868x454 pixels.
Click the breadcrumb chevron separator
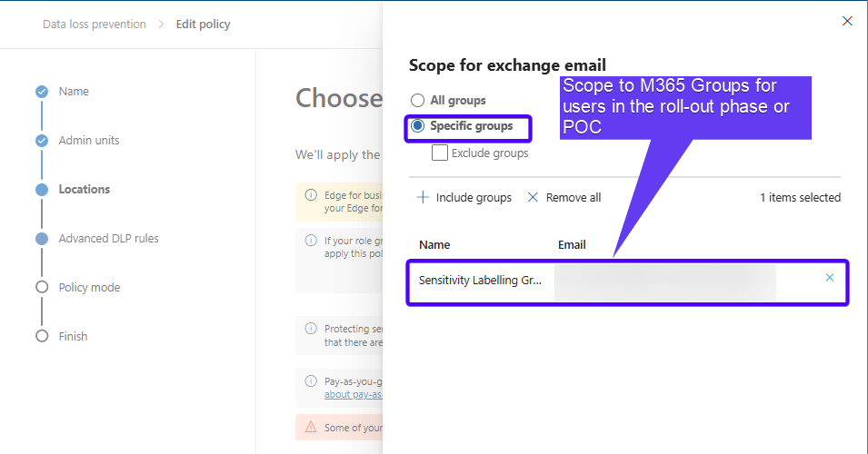[161, 25]
